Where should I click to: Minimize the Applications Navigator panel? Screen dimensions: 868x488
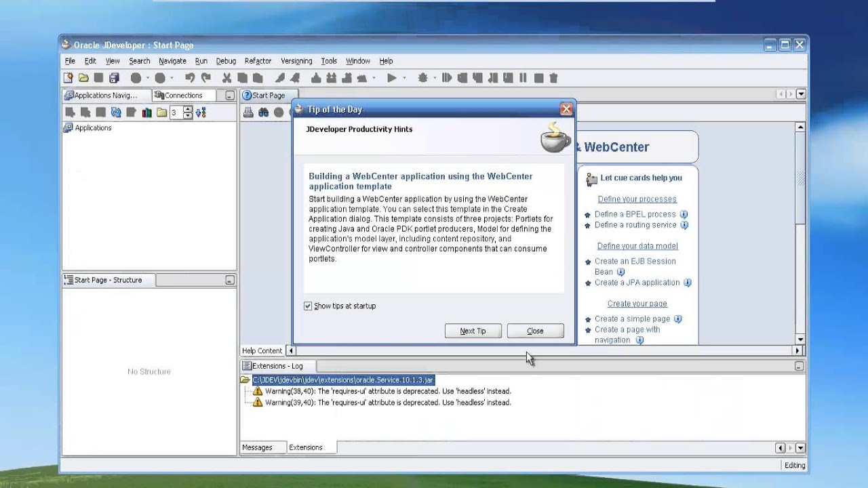tap(229, 96)
